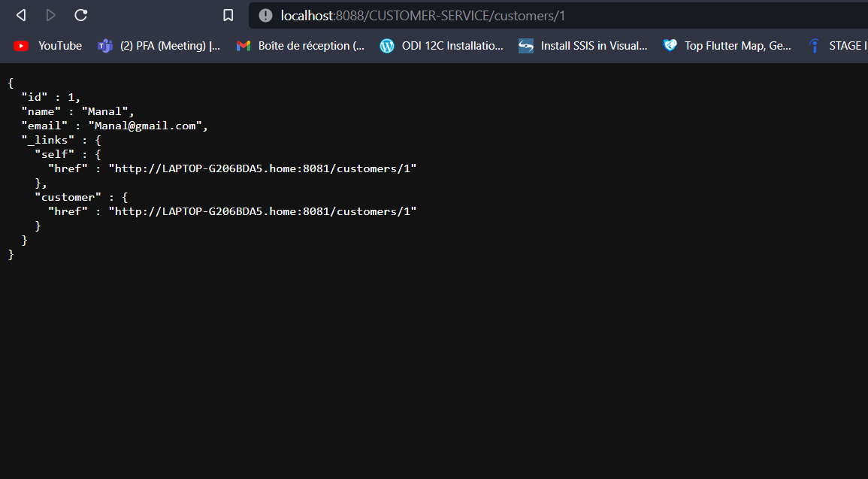Click the YouTube favicon in the bookmarks bar
The width and height of the screenshot is (868, 479).
coord(20,45)
